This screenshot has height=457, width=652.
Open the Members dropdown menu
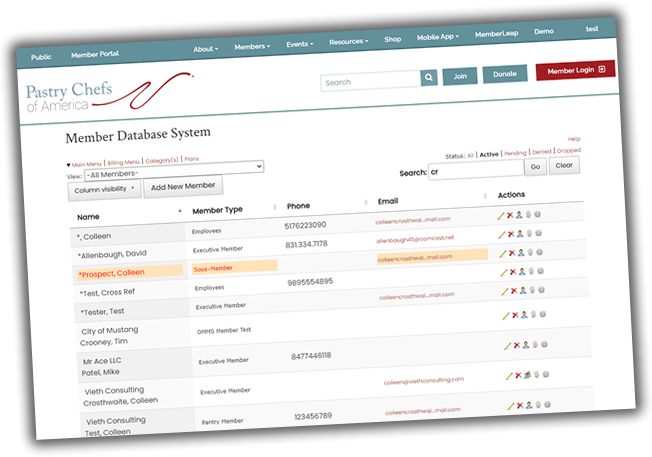252,47
